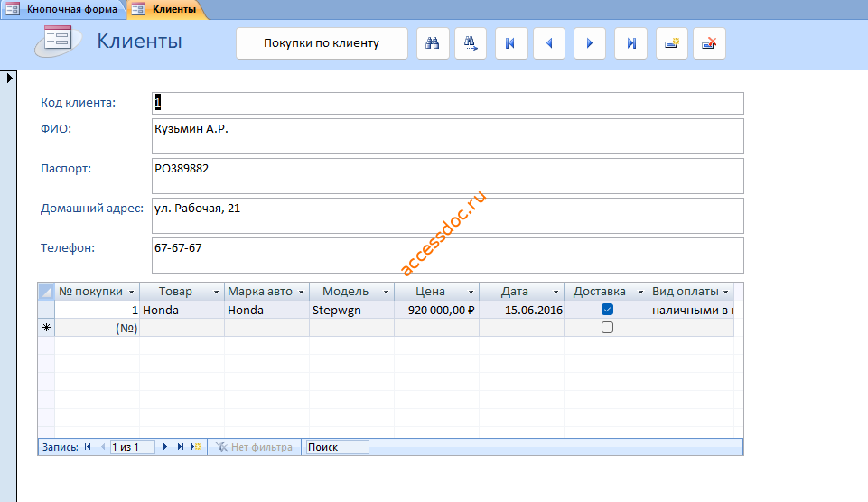Viewport: 868px width, 502px height.
Task: Click subform last record navigation arrow
Action: (181, 447)
